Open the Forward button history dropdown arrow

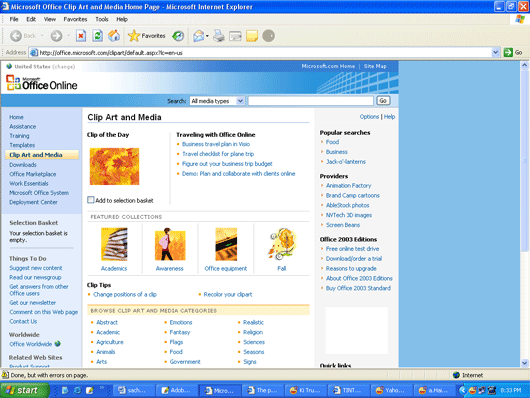click(68, 36)
